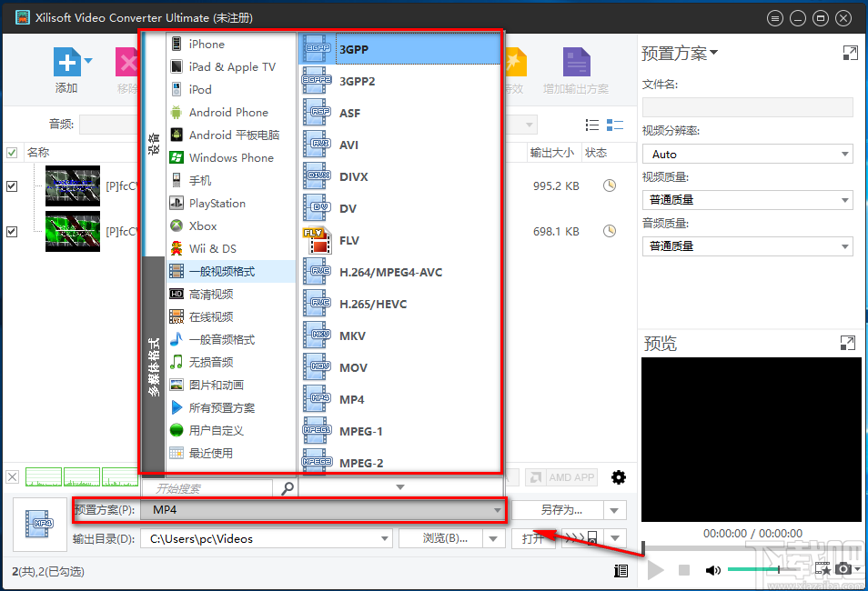Open the 视频分辨率 Auto dropdown

(747, 154)
